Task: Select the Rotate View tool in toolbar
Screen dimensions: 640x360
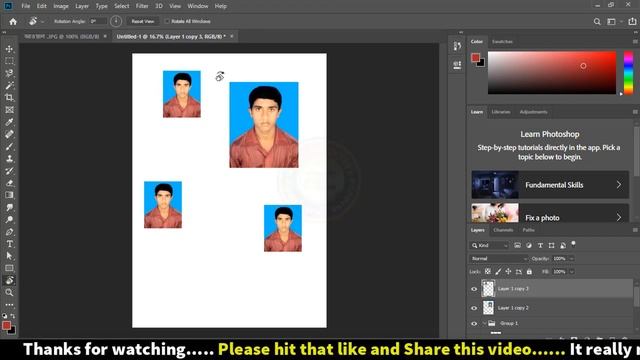Action: point(9,280)
